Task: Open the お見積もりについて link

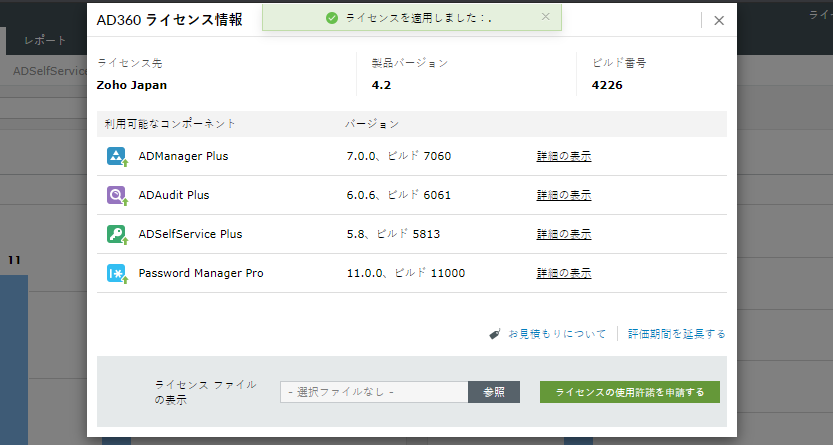Action: (557, 334)
